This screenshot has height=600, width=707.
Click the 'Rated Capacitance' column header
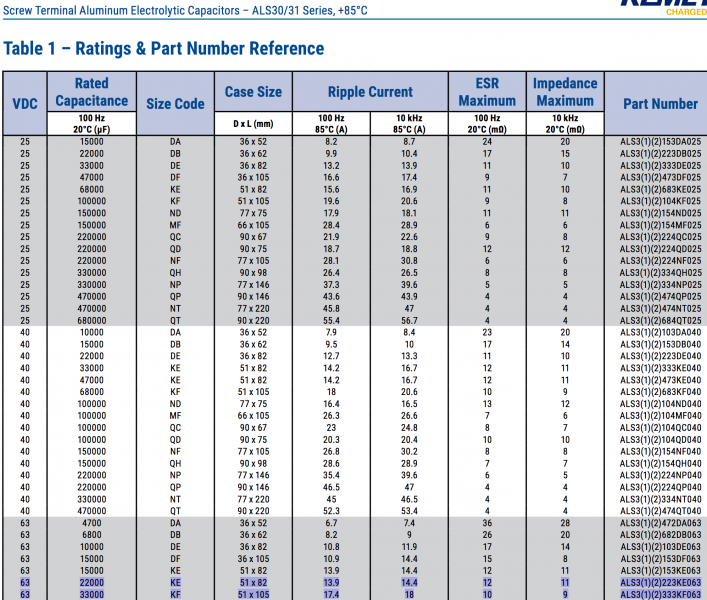click(92, 92)
